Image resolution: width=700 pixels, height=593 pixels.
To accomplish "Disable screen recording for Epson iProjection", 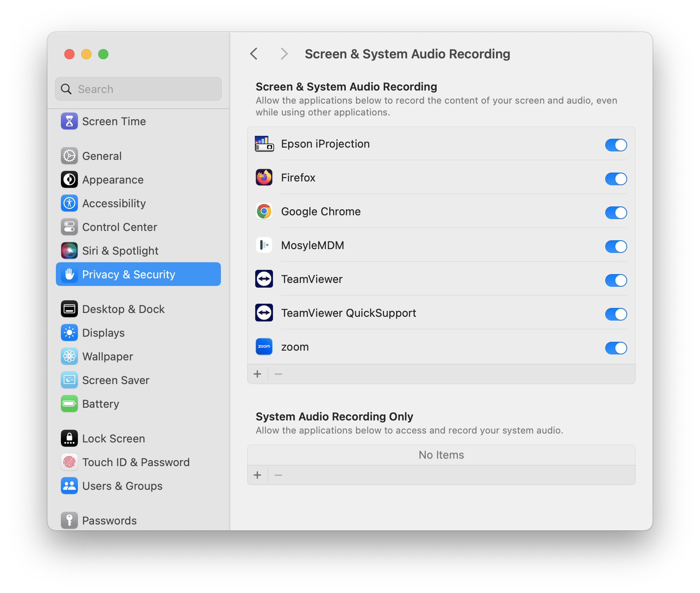I will 616,145.
